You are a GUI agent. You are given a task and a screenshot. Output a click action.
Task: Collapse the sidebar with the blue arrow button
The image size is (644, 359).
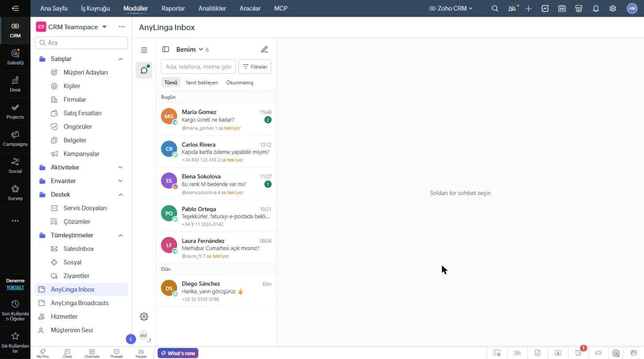pyautogui.click(x=131, y=339)
